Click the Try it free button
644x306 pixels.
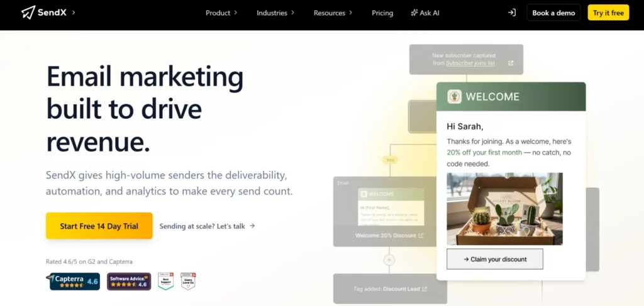click(x=608, y=13)
